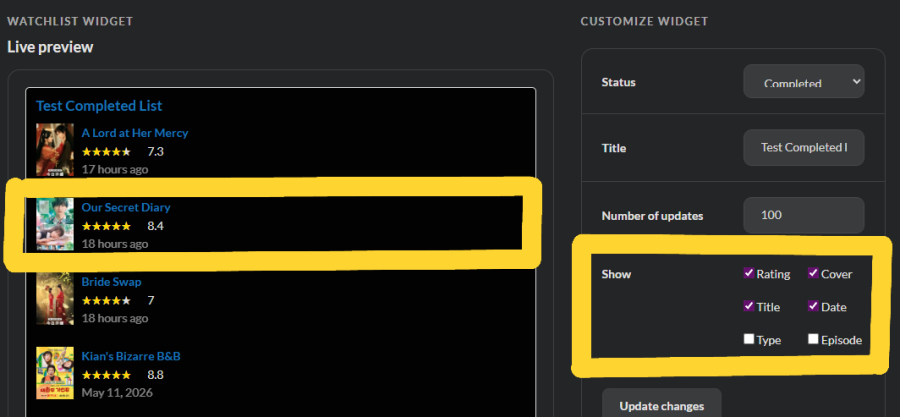This screenshot has height=417, width=900.
Task: Open the Bride Swap link
Action: (111, 282)
